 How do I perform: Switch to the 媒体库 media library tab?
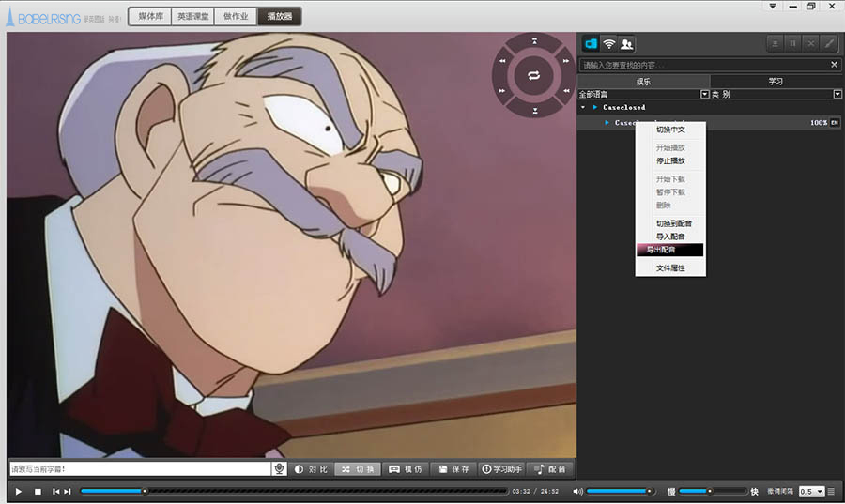click(150, 16)
